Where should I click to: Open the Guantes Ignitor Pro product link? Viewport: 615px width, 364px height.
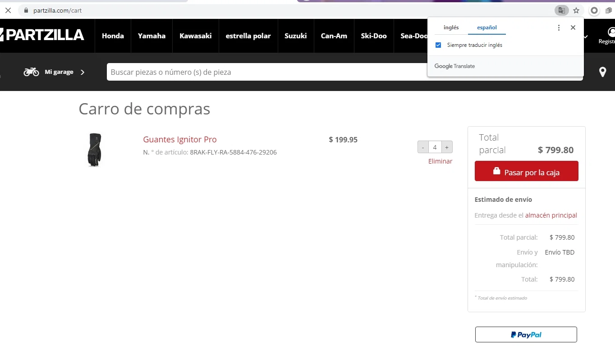(x=180, y=140)
